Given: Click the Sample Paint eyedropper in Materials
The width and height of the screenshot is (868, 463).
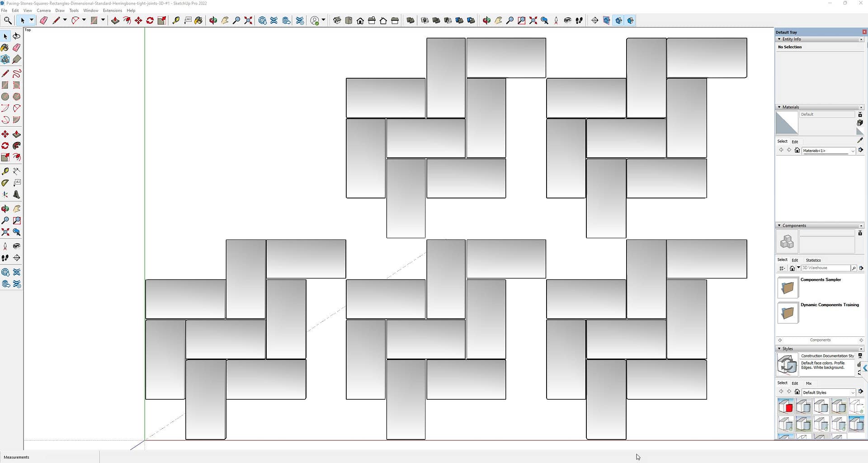Looking at the screenshot, I should [x=860, y=141].
